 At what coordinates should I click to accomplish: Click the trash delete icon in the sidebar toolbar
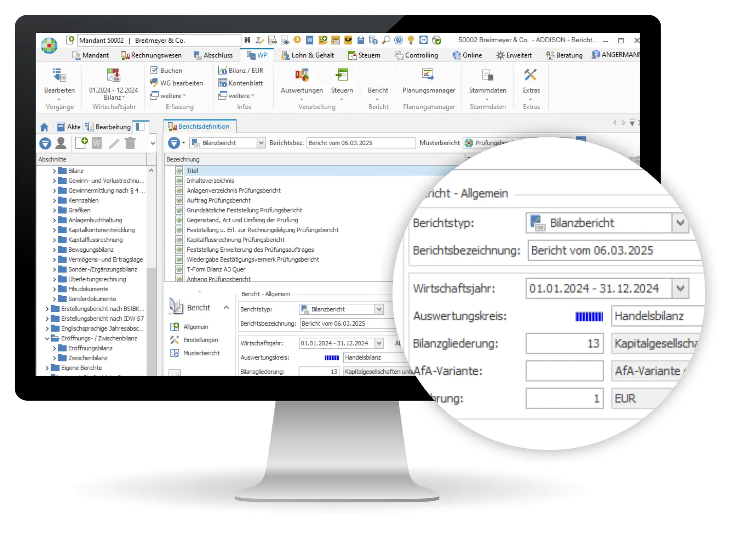(x=130, y=143)
